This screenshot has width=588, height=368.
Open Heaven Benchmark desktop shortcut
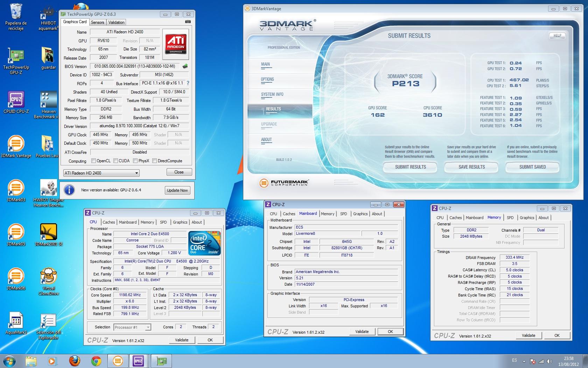(x=48, y=105)
